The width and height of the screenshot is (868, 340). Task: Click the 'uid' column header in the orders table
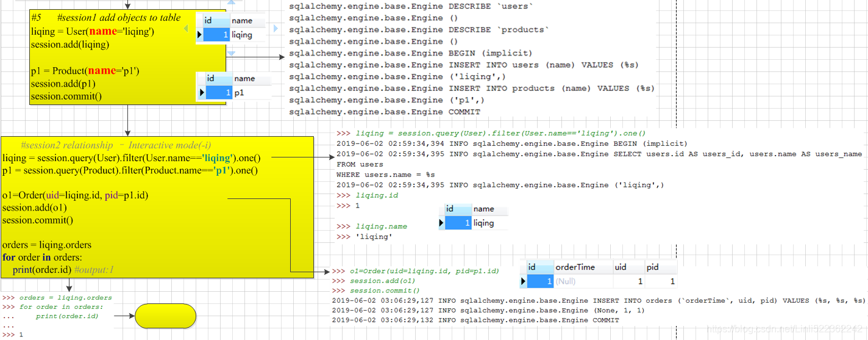click(621, 267)
